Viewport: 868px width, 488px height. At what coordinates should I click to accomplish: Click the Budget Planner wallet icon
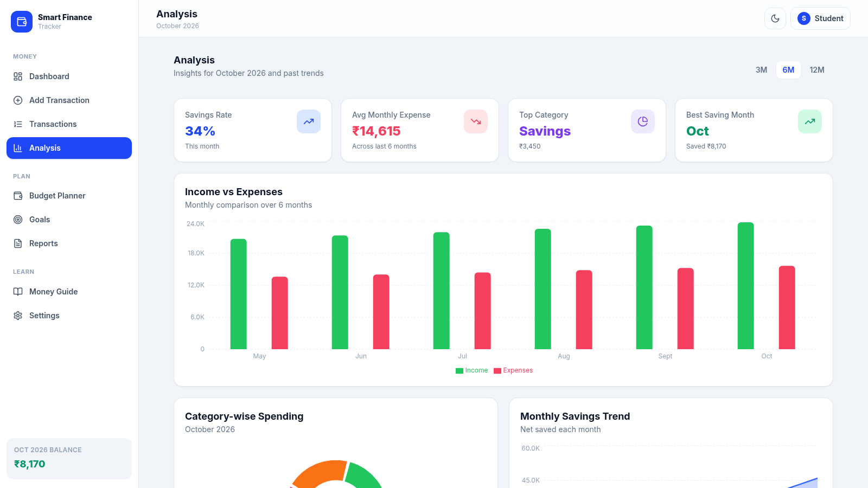[18, 196]
